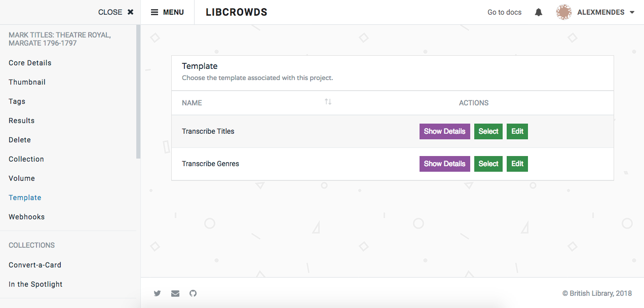Open the GitHub icon in the footer
The width and height of the screenshot is (644, 308).
193,293
